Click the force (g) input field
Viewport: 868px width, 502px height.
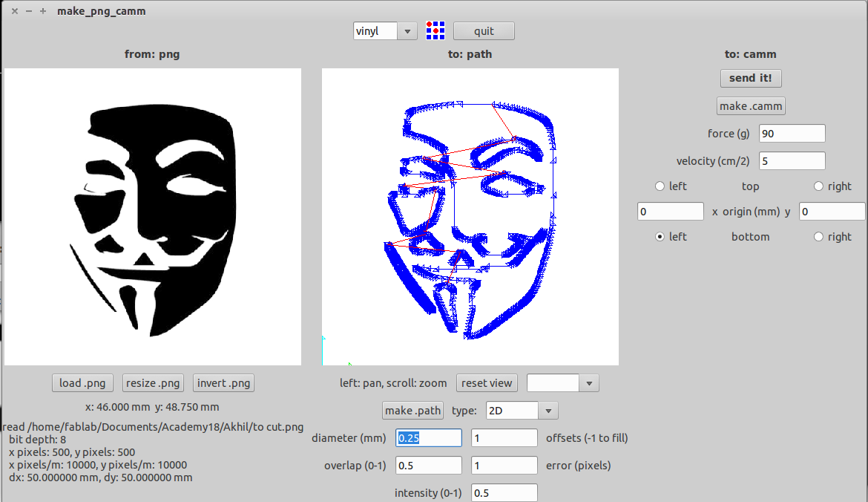tap(792, 134)
